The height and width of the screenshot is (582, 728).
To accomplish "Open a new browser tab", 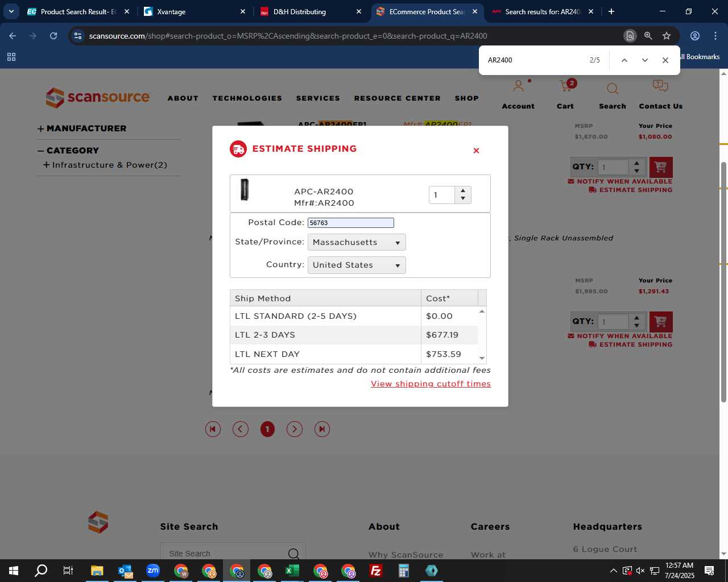I will [x=611, y=11].
